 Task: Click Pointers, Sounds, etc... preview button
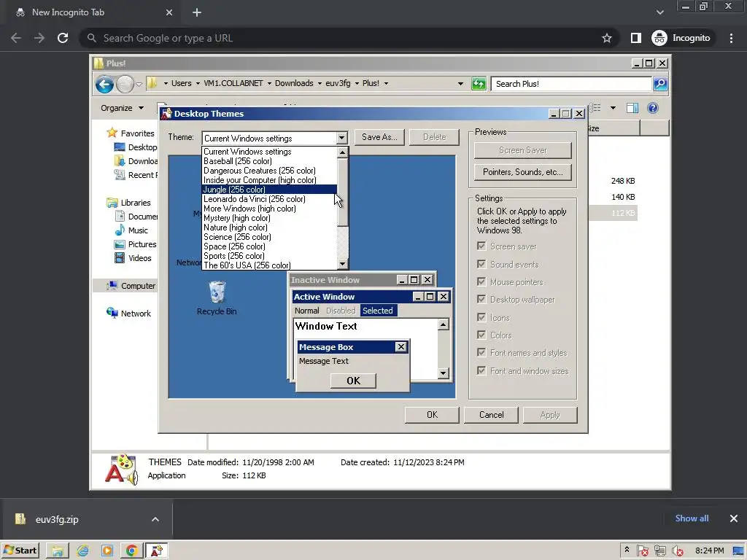[522, 172]
